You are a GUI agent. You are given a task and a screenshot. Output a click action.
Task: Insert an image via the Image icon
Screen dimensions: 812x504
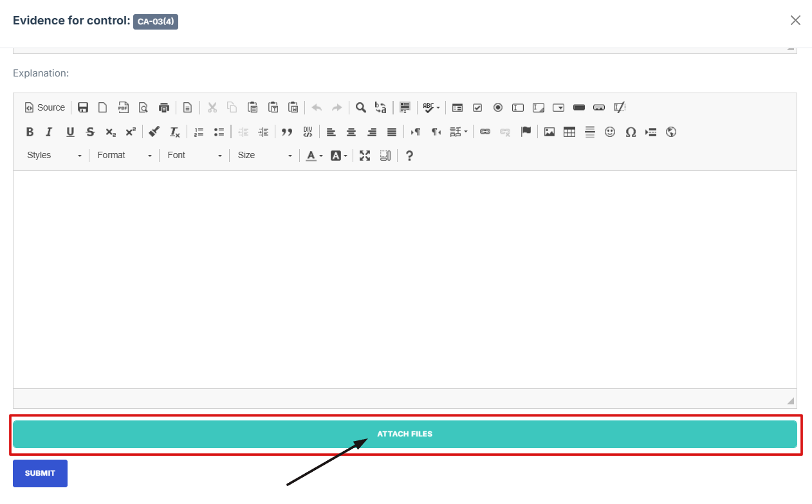(549, 132)
